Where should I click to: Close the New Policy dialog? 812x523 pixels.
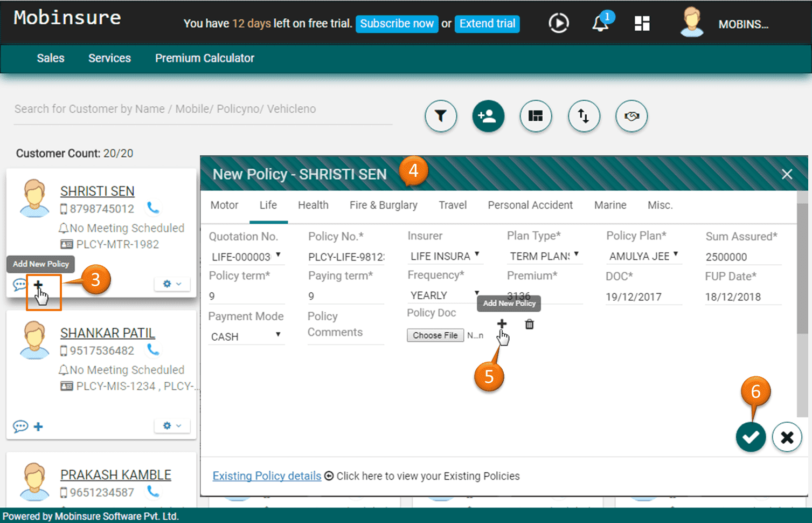point(787,174)
